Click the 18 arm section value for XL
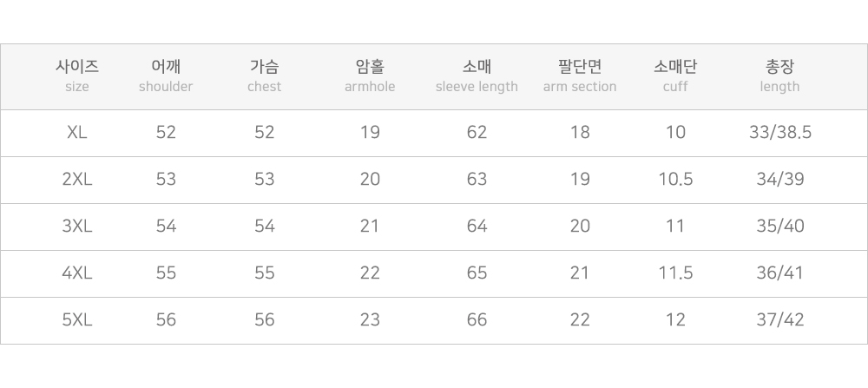868x388 pixels. click(x=580, y=133)
